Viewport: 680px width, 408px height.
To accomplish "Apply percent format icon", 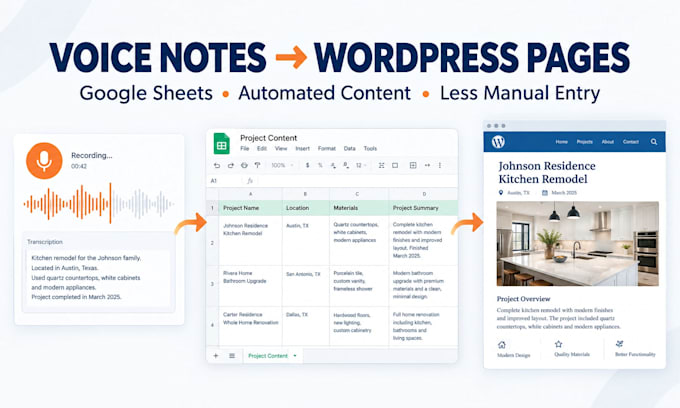I will (x=320, y=165).
